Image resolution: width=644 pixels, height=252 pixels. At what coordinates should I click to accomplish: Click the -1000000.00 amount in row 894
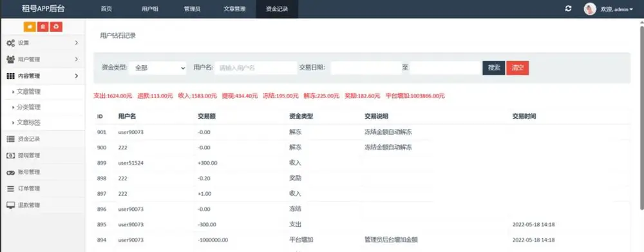pos(213,240)
